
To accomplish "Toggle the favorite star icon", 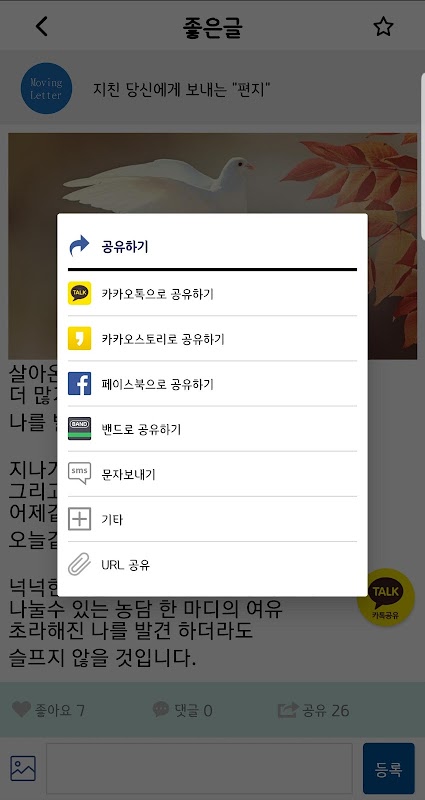I will click(383, 27).
